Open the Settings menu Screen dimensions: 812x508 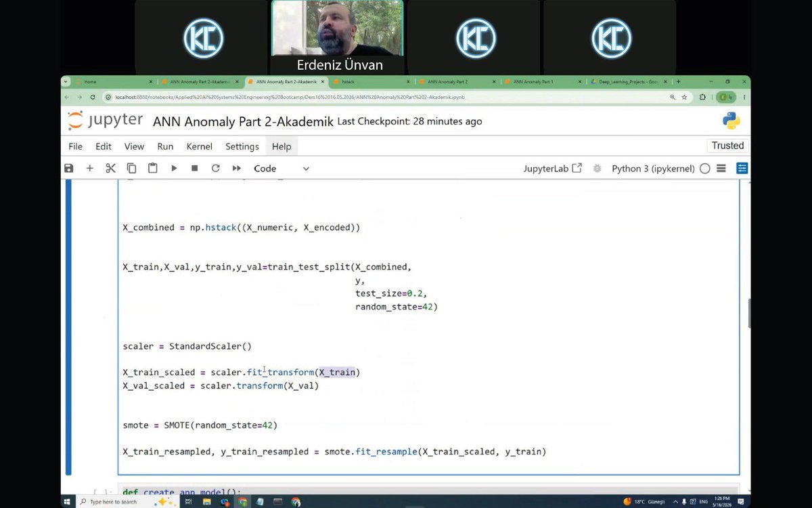[242, 146]
